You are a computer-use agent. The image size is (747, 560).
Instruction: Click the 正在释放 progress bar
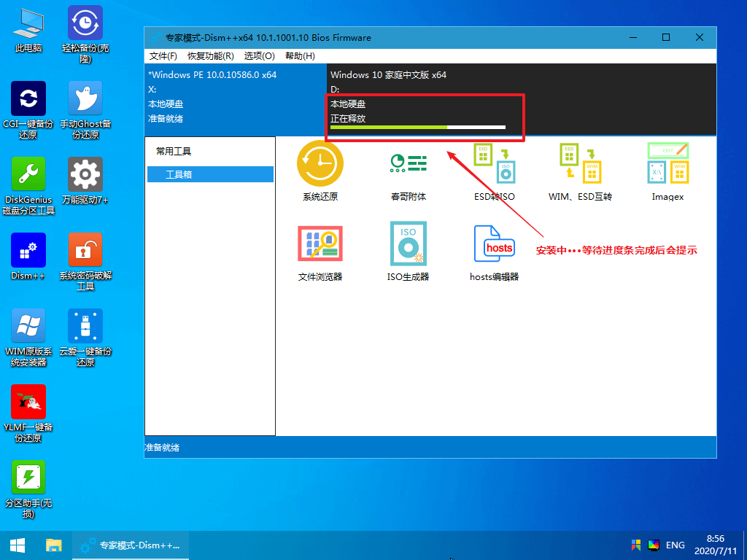[417, 127]
